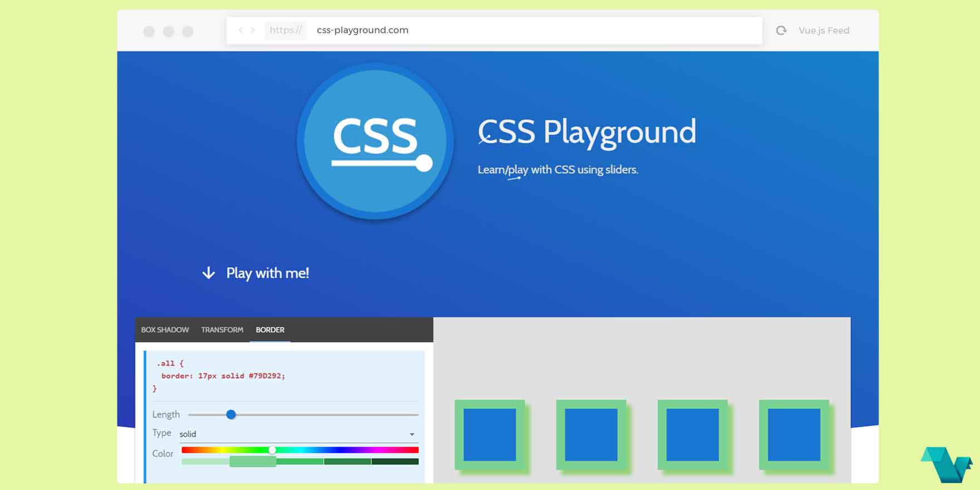
Task: Click the green V logo in corner
Action: (x=947, y=464)
